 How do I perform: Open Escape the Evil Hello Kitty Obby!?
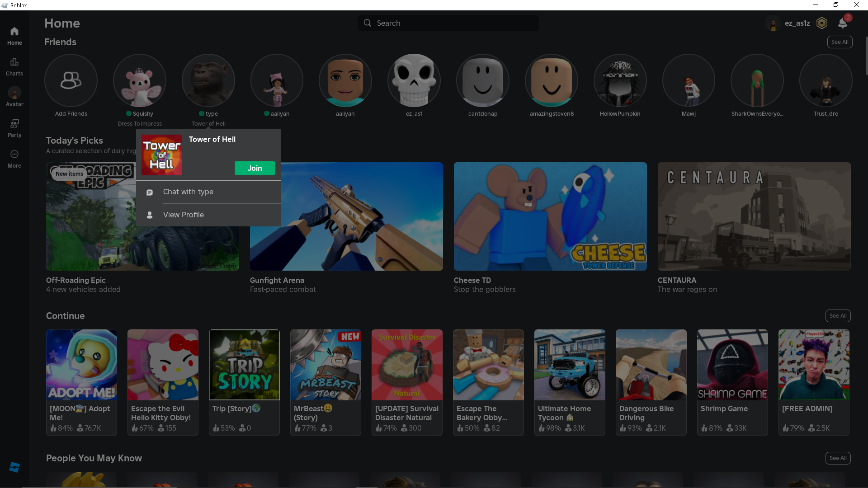(163, 383)
